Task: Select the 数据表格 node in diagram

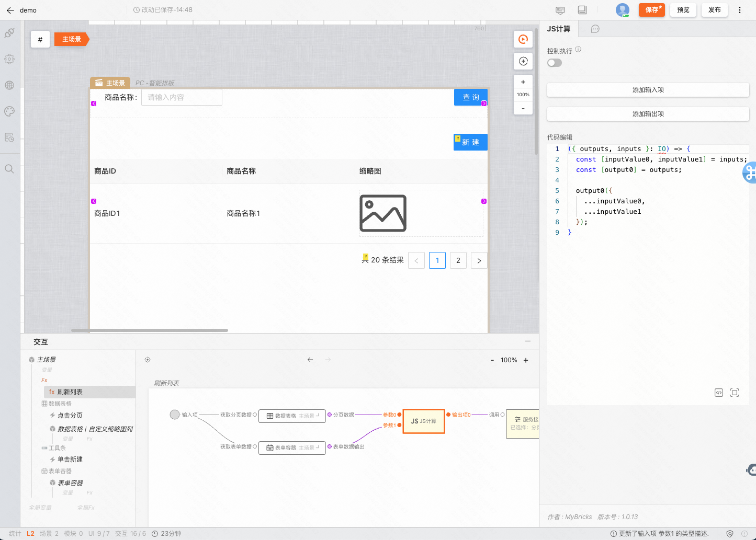Action: tap(292, 416)
